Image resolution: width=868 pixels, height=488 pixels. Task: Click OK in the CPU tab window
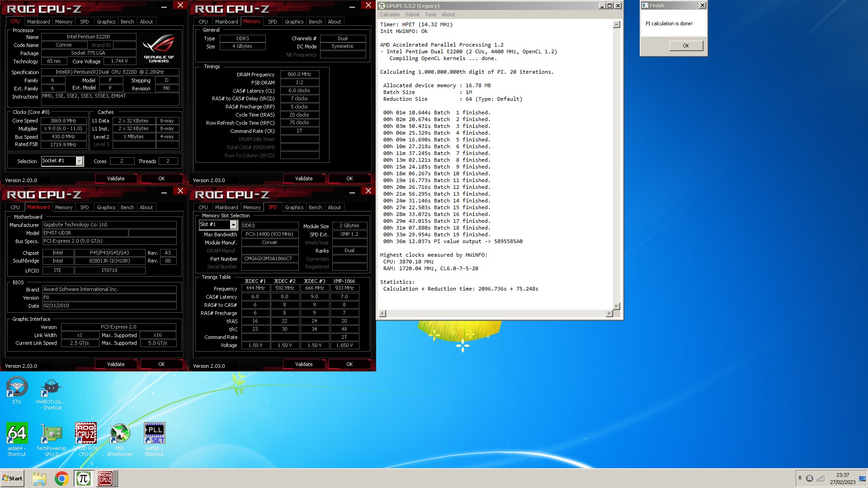[161, 178]
